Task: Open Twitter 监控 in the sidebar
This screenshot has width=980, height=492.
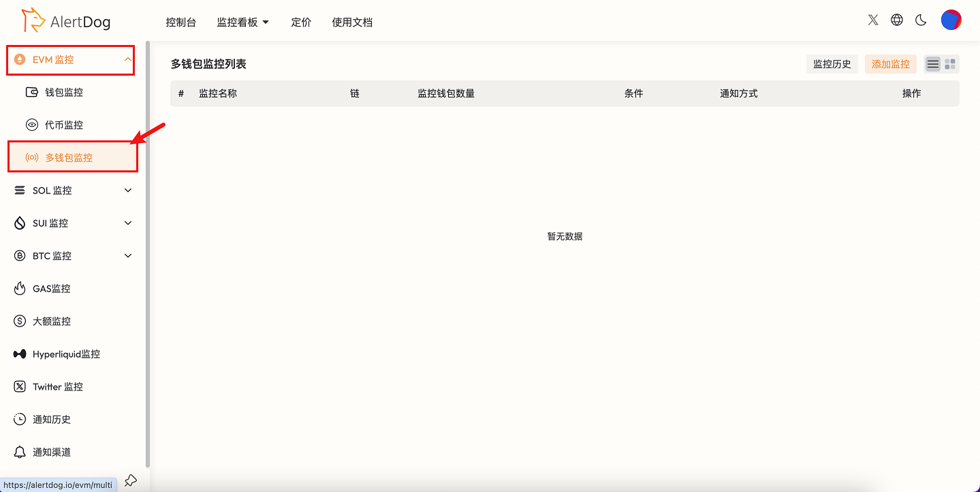Action: (x=58, y=386)
